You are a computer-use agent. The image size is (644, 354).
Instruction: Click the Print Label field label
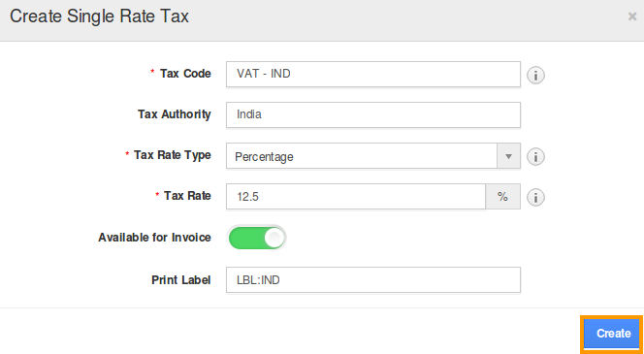click(x=181, y=280)
